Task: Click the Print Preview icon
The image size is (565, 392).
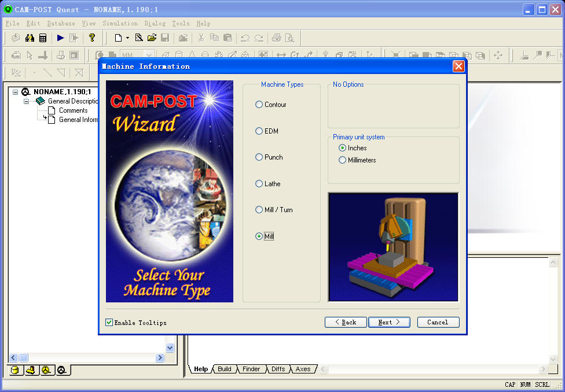Action: [289, 38]
